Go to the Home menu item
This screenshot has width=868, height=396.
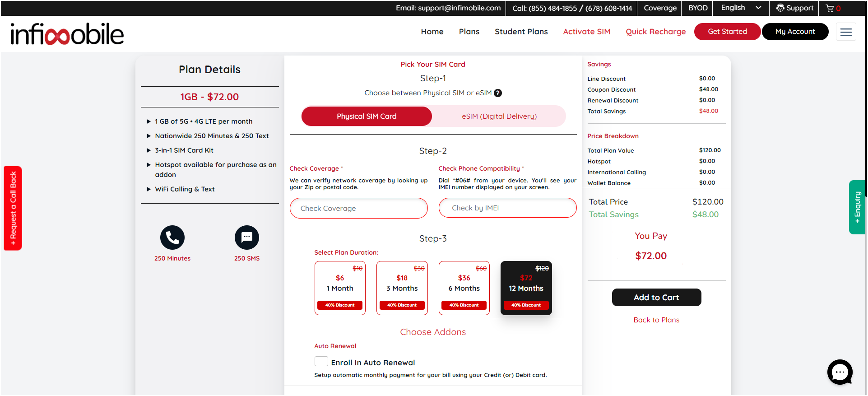pos(432,32)
